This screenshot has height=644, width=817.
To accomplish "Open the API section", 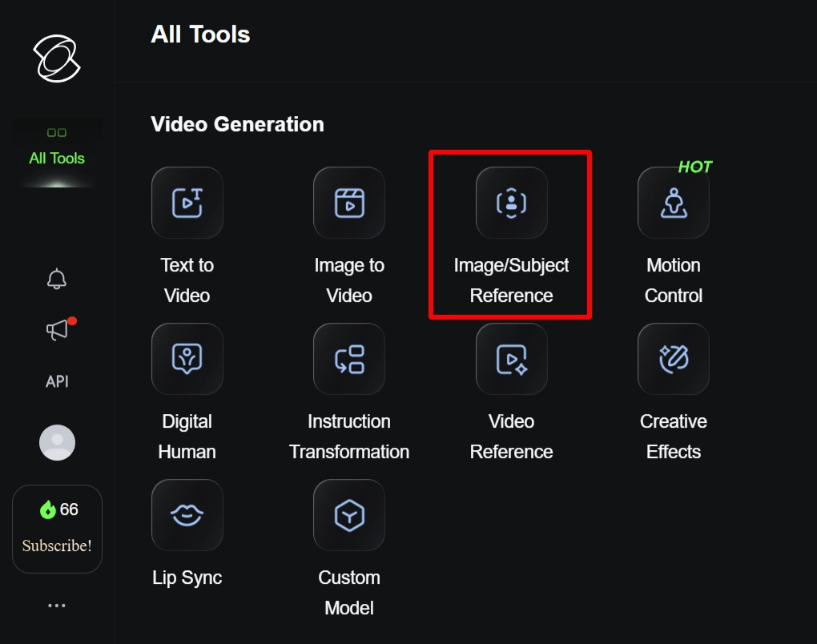I will tap(57, 381).
